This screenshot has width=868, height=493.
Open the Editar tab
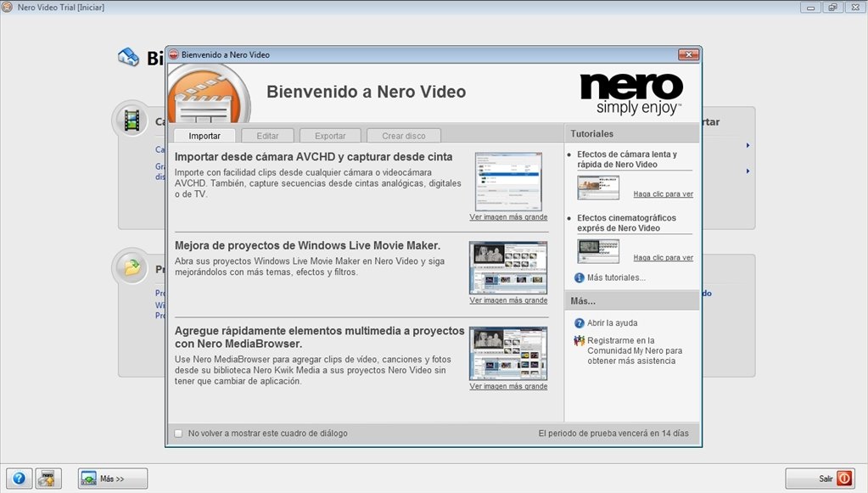point(267,136)
